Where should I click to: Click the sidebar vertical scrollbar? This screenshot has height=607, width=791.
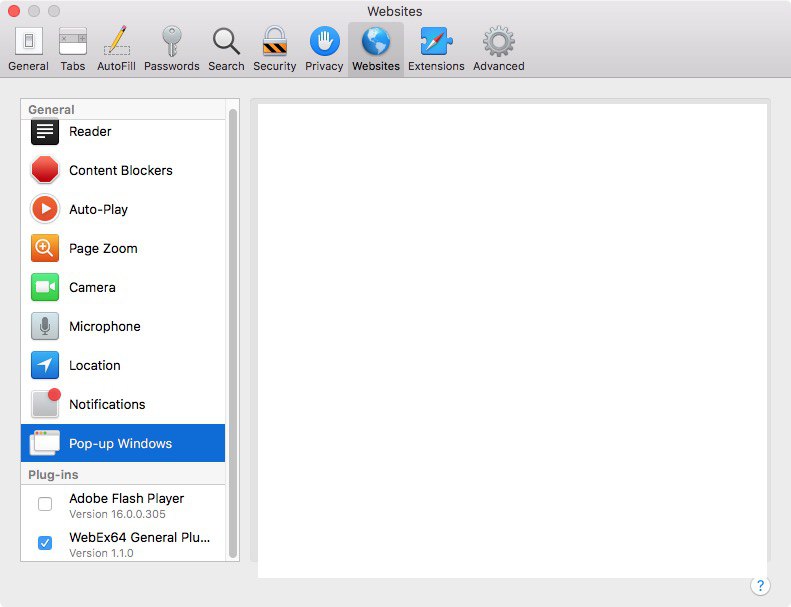point(233,333)
